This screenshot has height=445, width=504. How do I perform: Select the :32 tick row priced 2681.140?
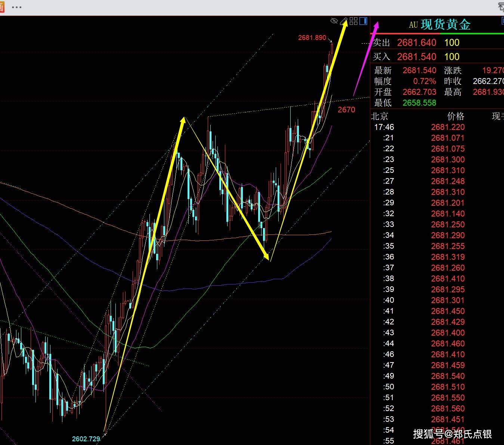point(437,214)
